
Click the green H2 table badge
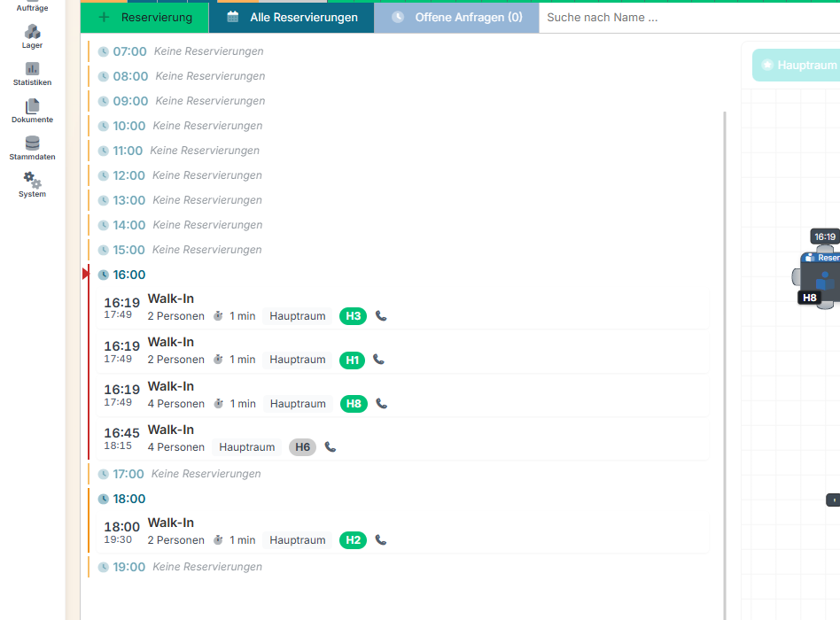[x=353, y=540]
